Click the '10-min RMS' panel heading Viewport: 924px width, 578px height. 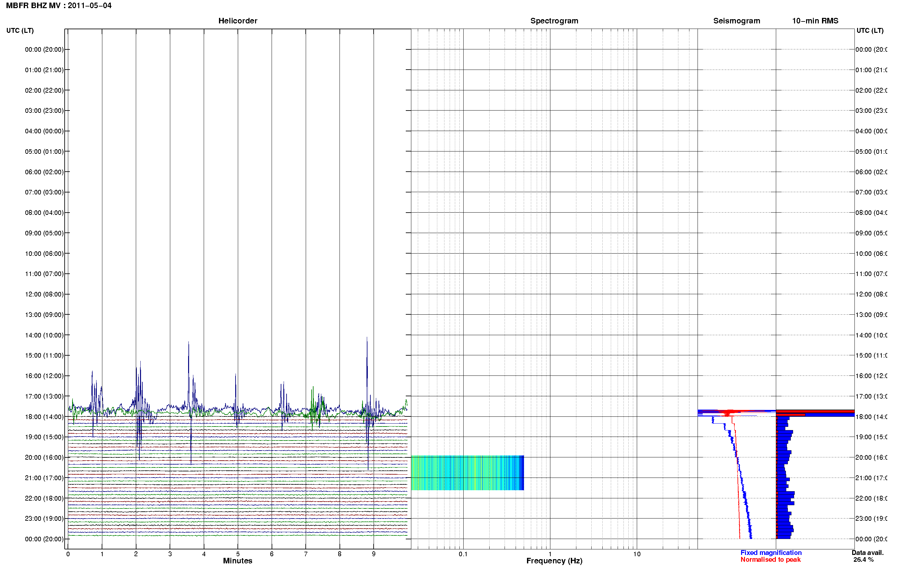click(815, 21)
